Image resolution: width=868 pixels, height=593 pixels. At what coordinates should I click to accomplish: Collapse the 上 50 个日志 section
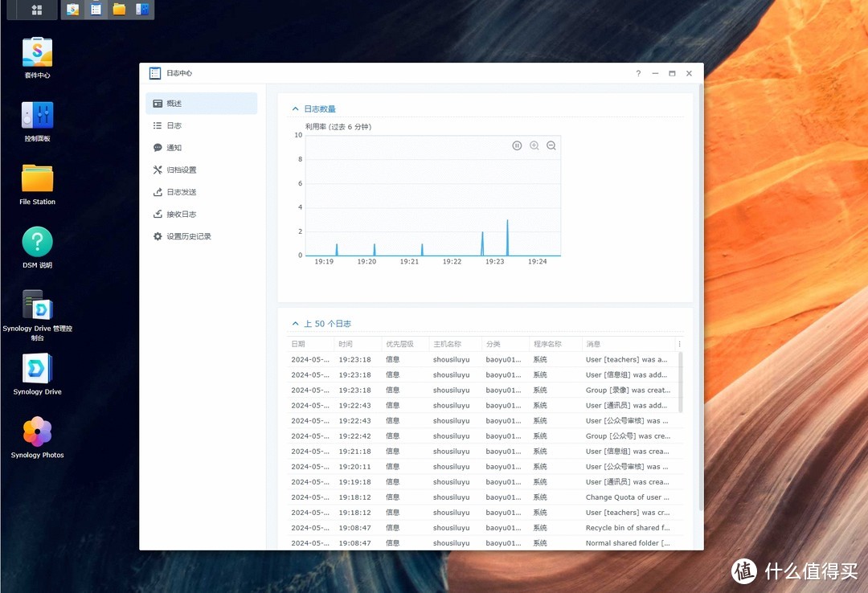(296, 324)
